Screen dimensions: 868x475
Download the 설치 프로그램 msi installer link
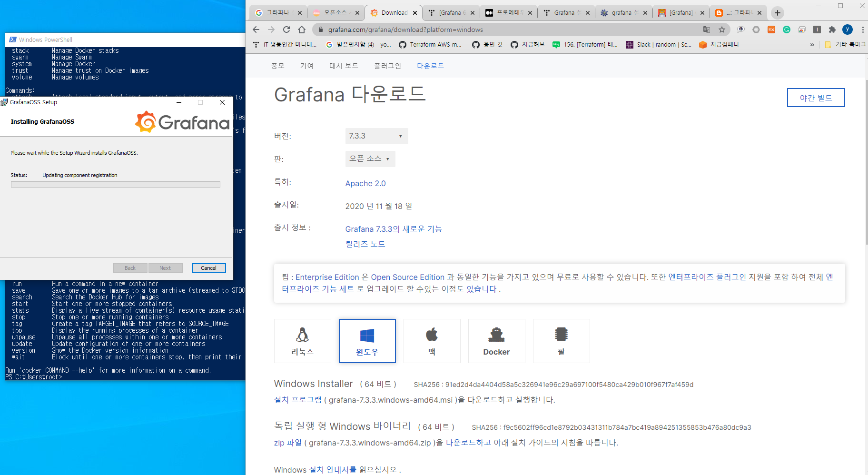298,400
